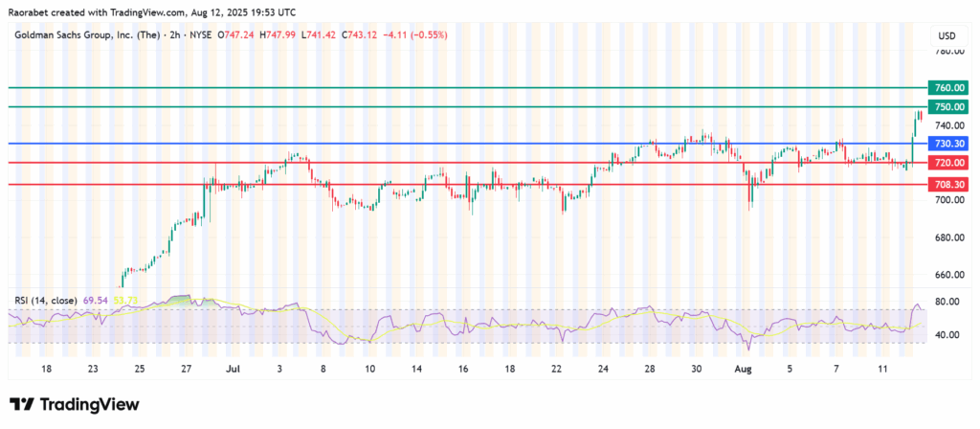Click the blue 730.30 price label
This screenshot has width=980, height=429.
click(x=947, y=144)
